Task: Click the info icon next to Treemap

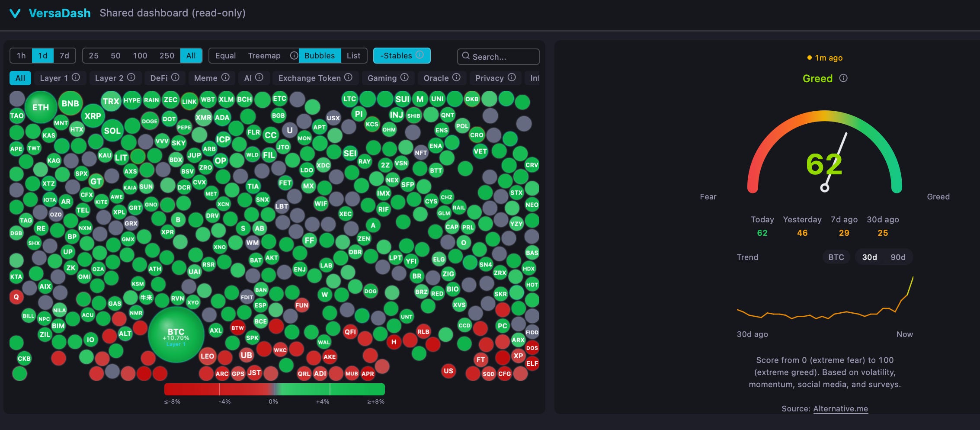Action: click(294, 55)
